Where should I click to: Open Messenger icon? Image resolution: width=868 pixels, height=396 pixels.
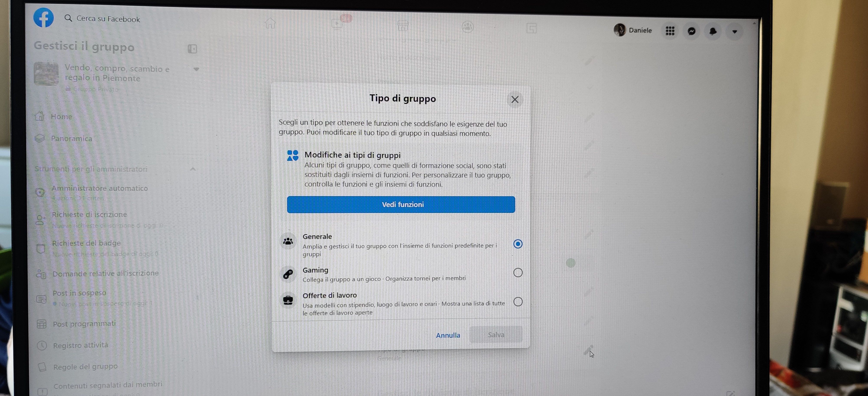point(691,31)
